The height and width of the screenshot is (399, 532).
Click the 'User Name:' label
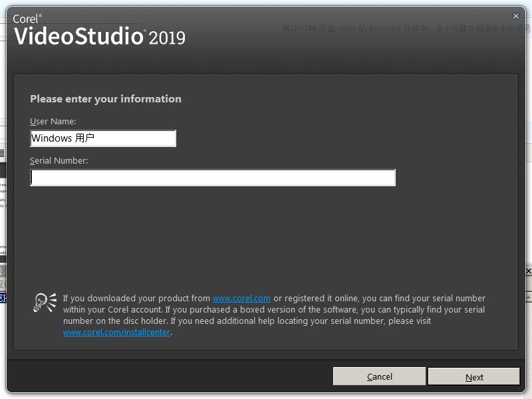click(53, 122)
